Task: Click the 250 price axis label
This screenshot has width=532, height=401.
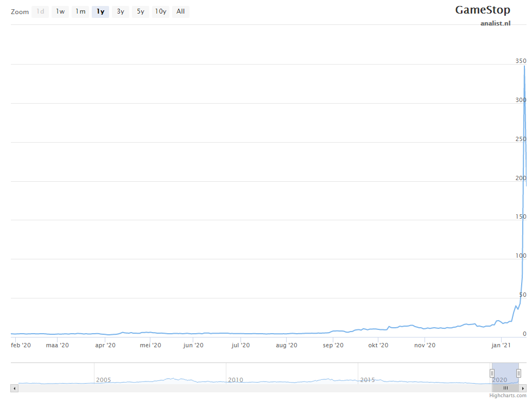Action: tap(521, 139)
